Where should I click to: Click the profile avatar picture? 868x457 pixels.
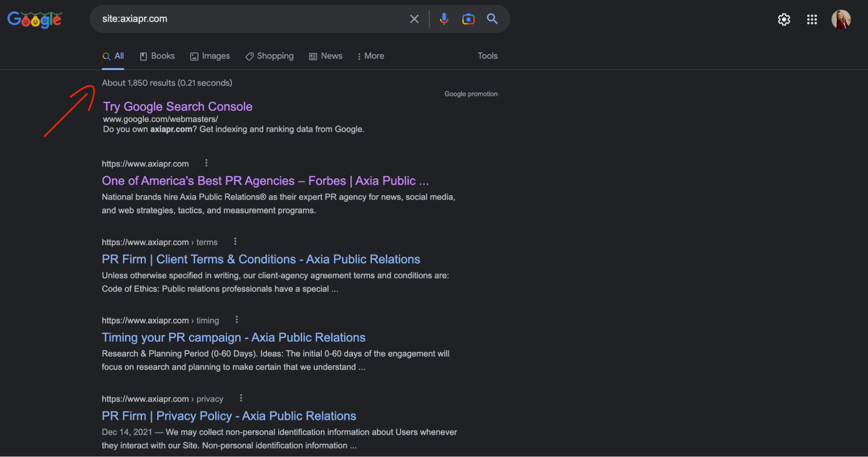tap(841, 19)
